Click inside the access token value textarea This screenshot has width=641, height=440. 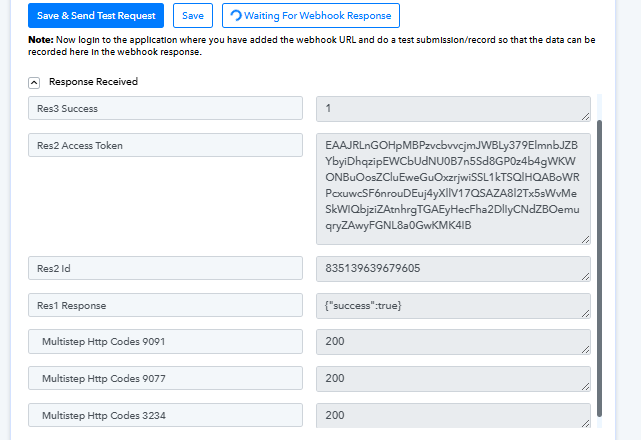(452, 188)
